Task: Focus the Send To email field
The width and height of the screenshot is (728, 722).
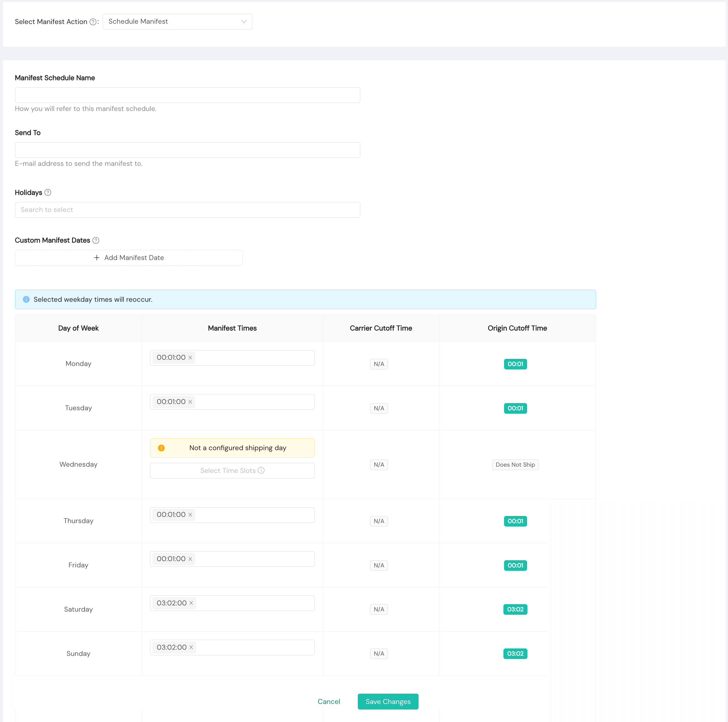Action: (x=187, y=150)
